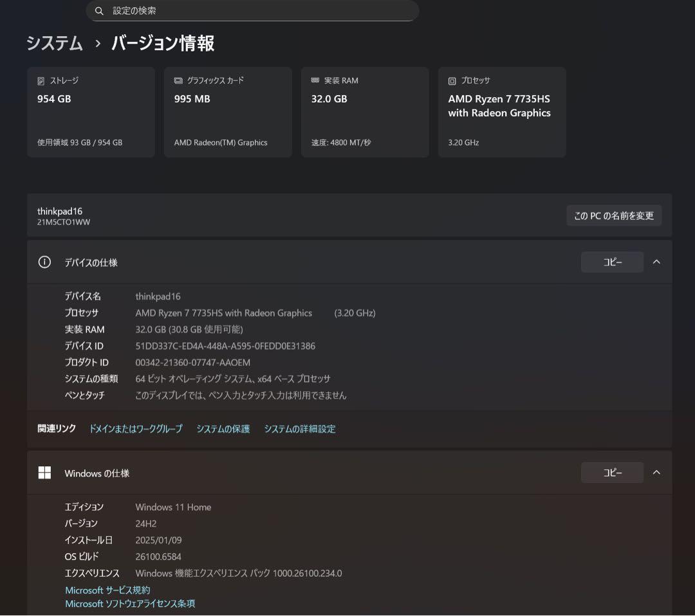Open システムの詳細設定 link
The height and width of the screenshot is (616, 695).
[300, 429]
